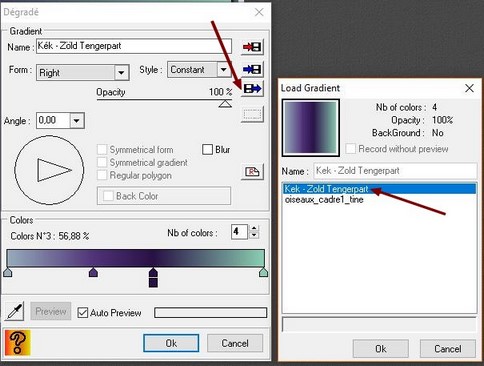Image resolution: width=484 pixels, height=366 pixels.
Task: Check Record without preview option
Action: click(x=350, y=149)
